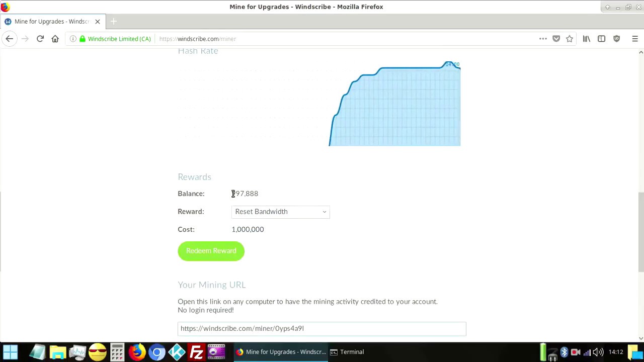
Task: Check the battery indicator in tray
Action: tap(543, 352)
